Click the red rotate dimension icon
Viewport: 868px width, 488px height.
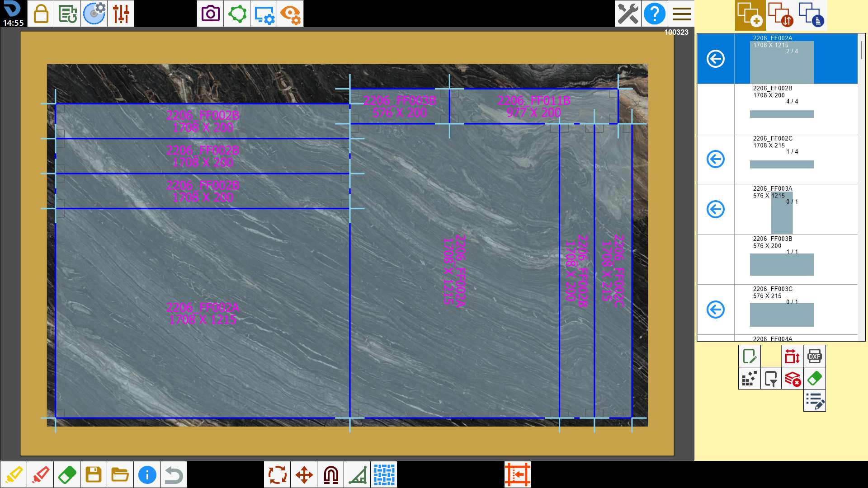pos(793,356)
